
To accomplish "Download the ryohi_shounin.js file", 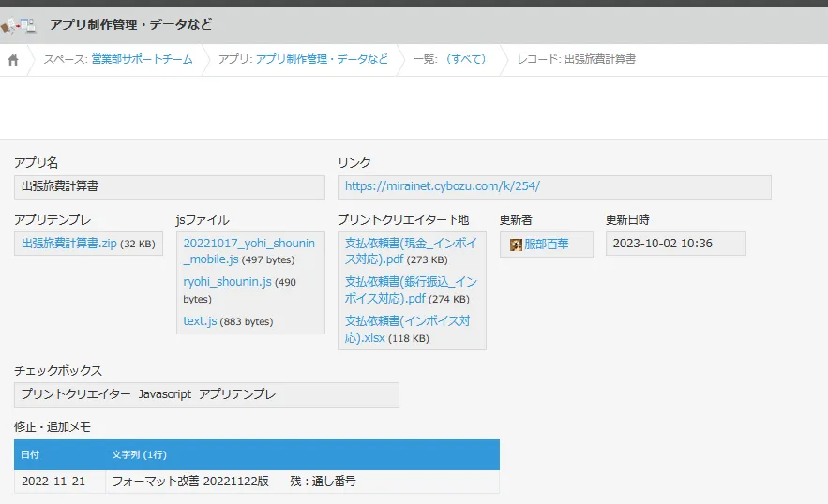I will [227, 282].
